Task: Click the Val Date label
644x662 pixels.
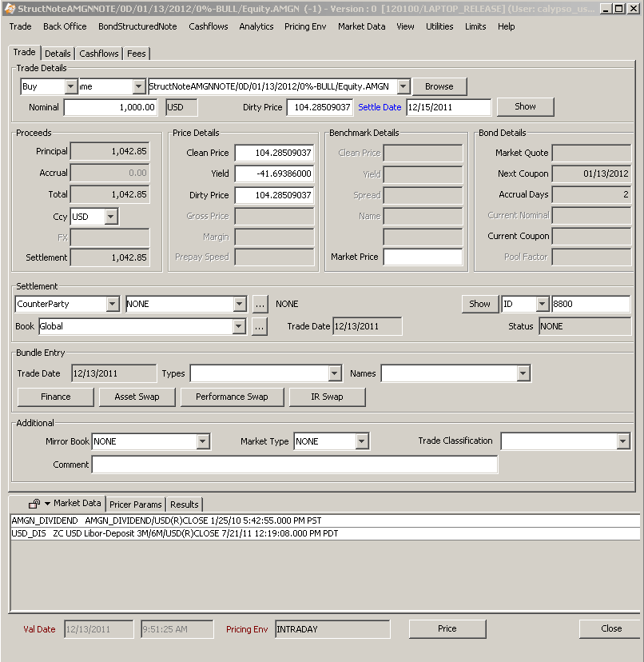Action: pyautogui.click(x=39, y=629)
